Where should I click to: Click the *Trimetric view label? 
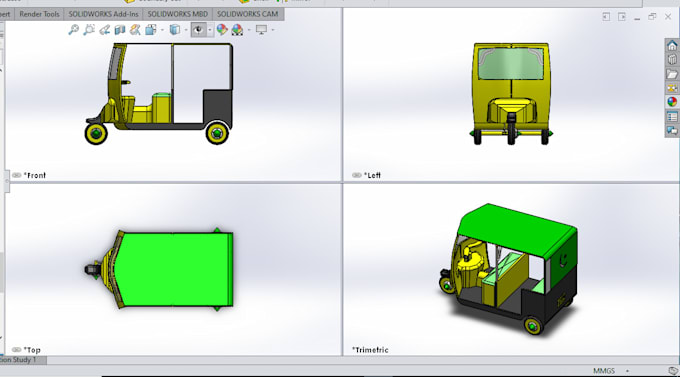tap(370, 350)
